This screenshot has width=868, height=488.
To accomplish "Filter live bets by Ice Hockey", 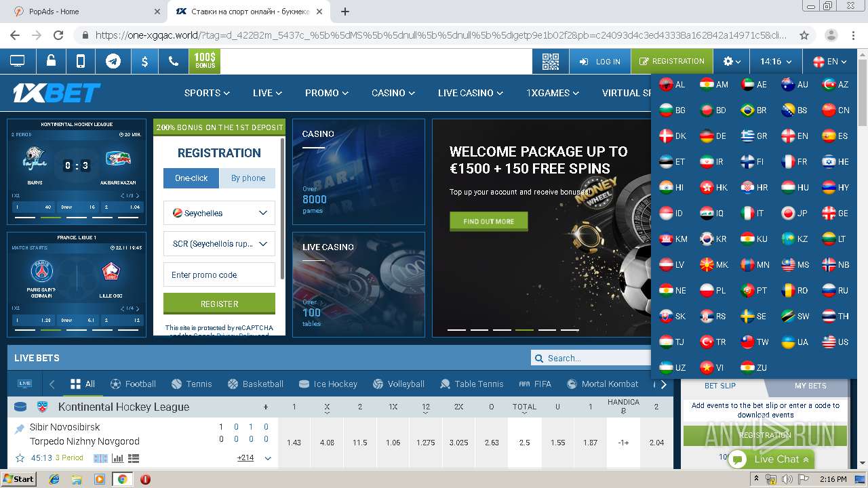I will [328, 384].
